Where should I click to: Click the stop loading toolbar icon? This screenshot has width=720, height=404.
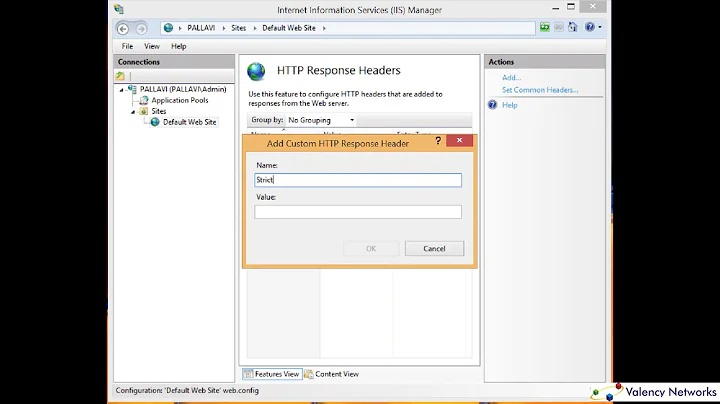559,27
